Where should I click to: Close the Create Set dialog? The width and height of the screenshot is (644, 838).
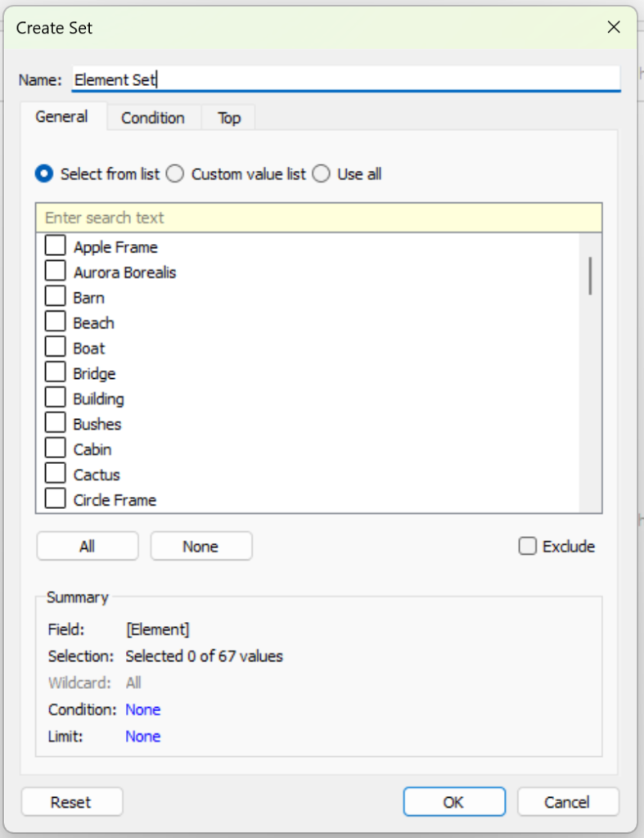614,27
